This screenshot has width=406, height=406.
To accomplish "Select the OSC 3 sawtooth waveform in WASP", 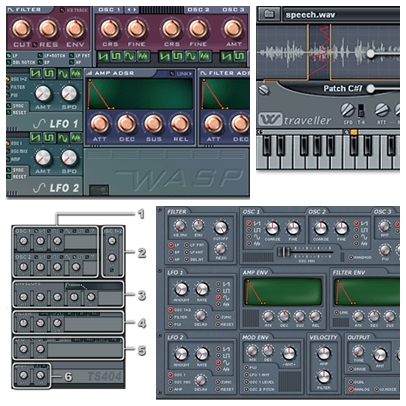I will (226, 56).
